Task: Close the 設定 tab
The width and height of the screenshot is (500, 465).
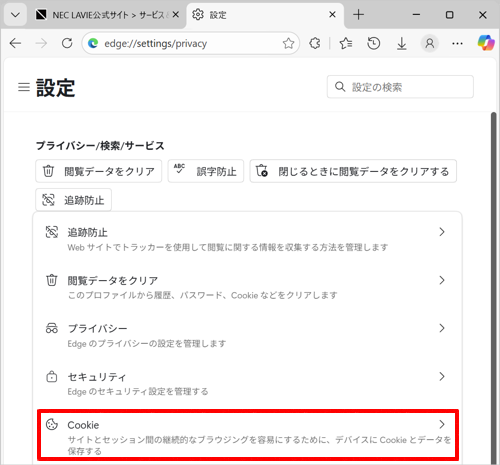Action: 332,15
